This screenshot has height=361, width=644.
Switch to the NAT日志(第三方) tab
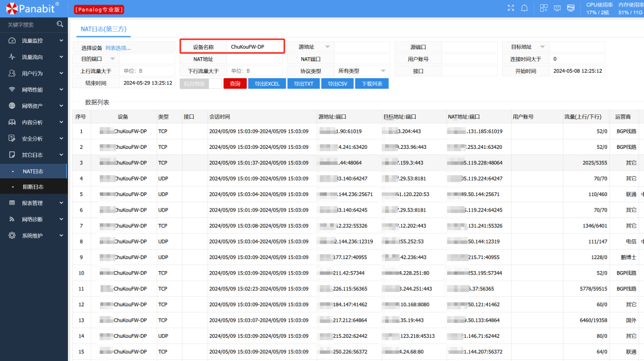click(104, 29)
